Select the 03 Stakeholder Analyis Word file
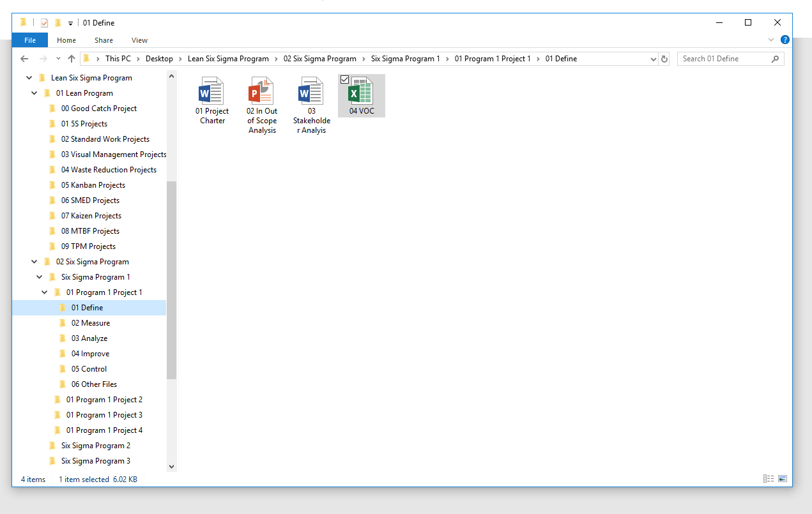Viewport: 812px width, 514px height. pos(312,106)
